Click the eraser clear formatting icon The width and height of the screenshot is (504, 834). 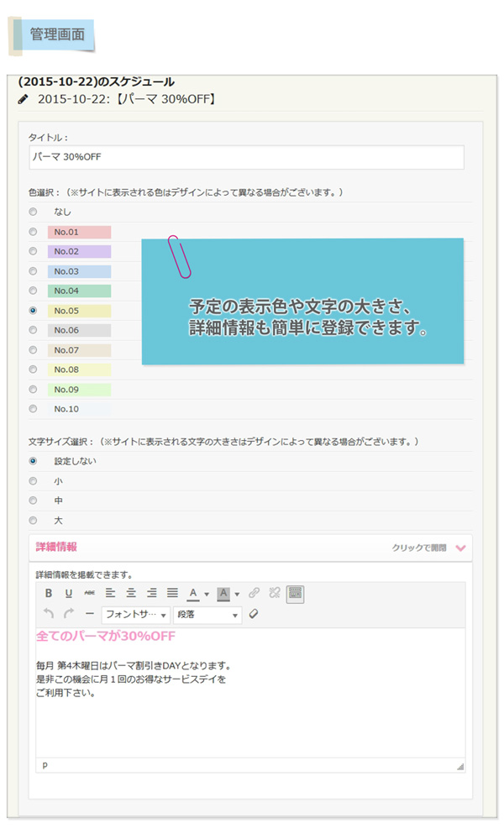[x=254, y=614]
